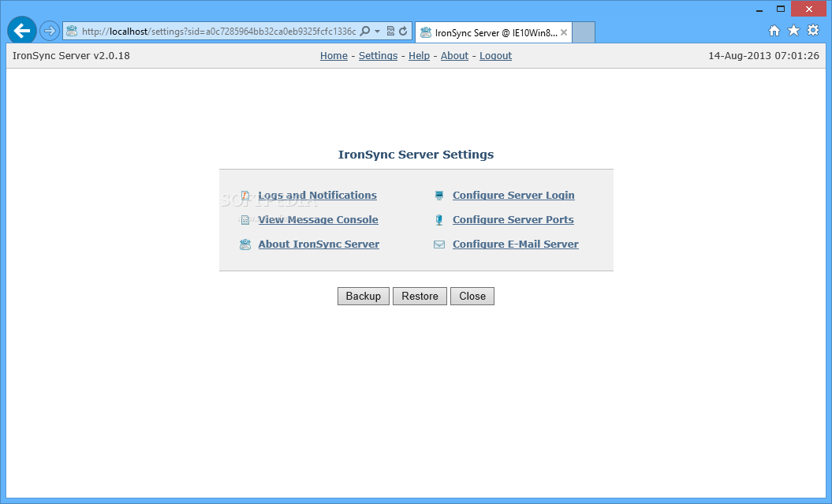Click the Close button below settings panel
Viewport: 832px width, 504px height.
[472, 296]
